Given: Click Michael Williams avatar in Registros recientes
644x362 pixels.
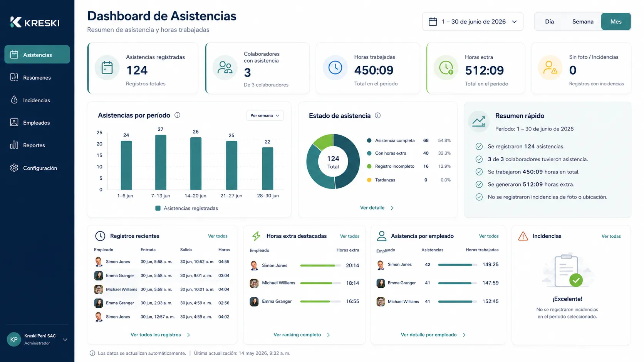Looking at the screenshot, I should pyautogui.click(x=99, y=289).
